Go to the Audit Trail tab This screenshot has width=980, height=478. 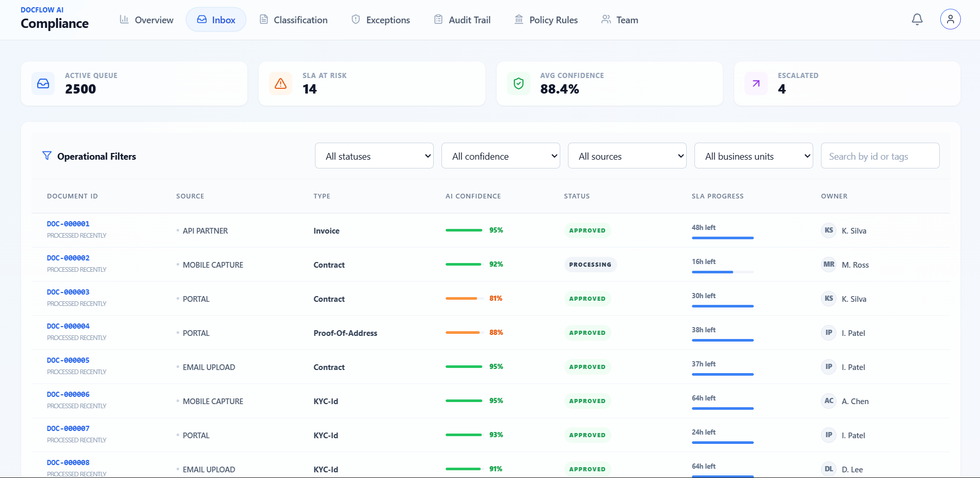tap(462, 20)
